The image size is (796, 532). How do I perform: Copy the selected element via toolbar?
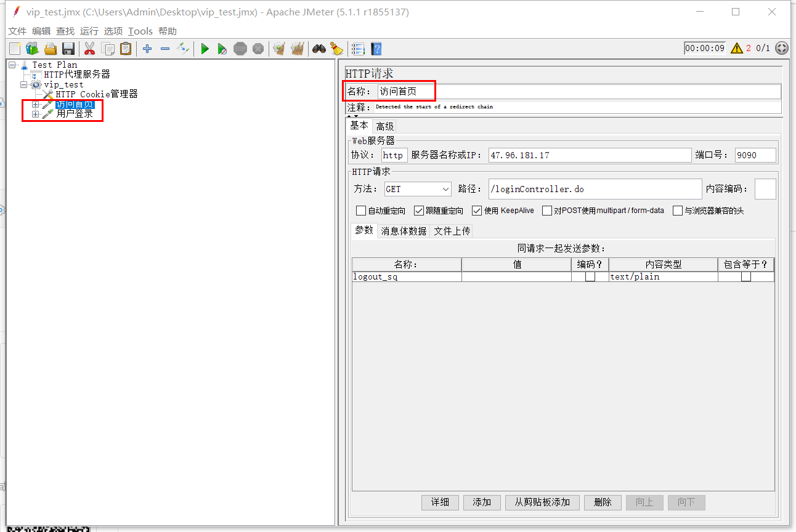108,49
